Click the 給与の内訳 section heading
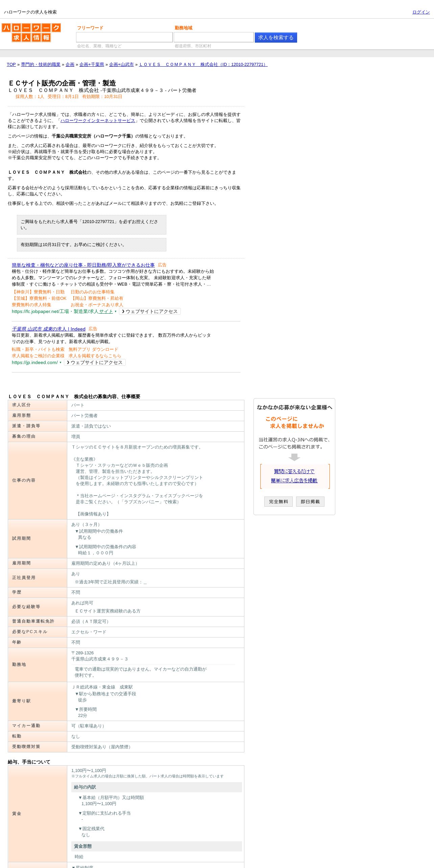434x868 pixels. click(x=156, y=787)
